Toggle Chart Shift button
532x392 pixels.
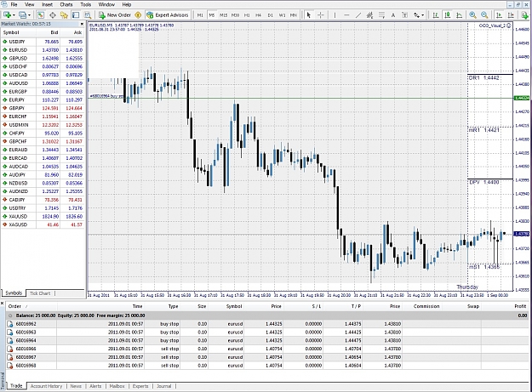click(511, 15)
